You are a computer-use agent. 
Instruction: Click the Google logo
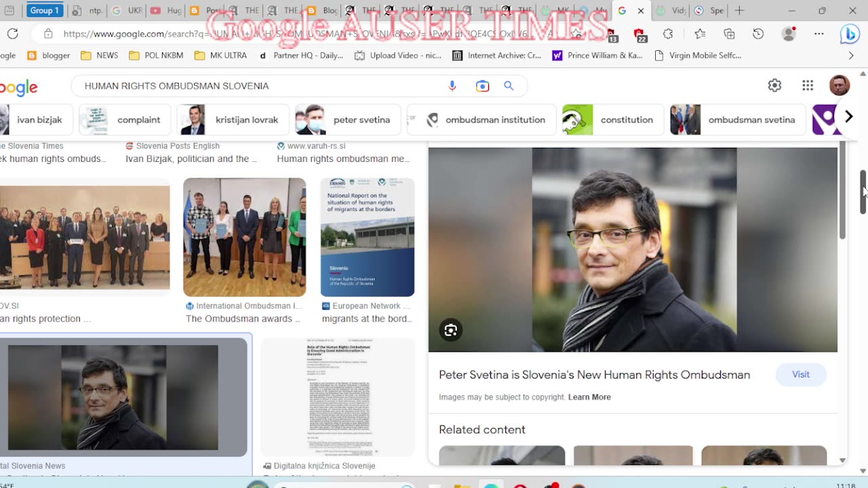click(x=18, y=87)
